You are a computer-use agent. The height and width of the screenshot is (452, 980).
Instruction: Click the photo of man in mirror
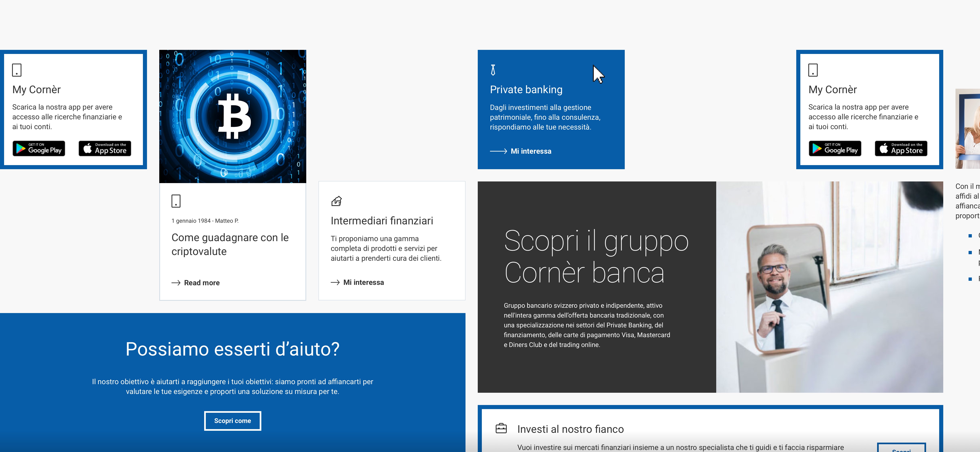[829, 287]
